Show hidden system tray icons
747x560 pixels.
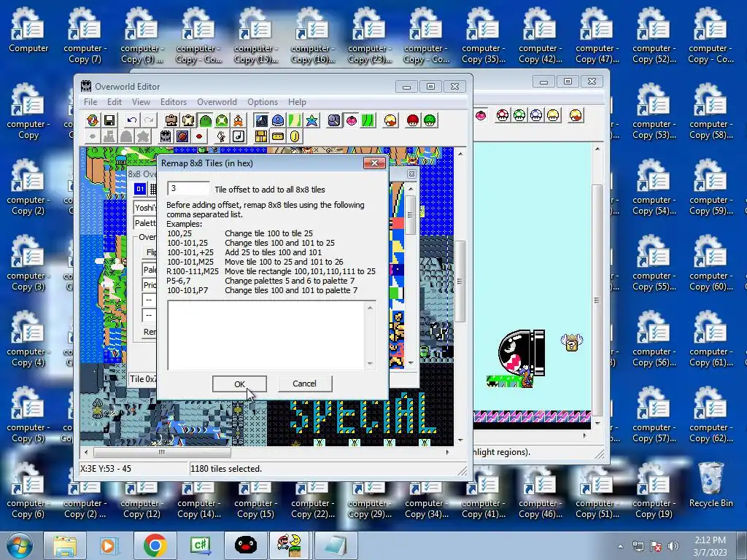coord(620,546)
